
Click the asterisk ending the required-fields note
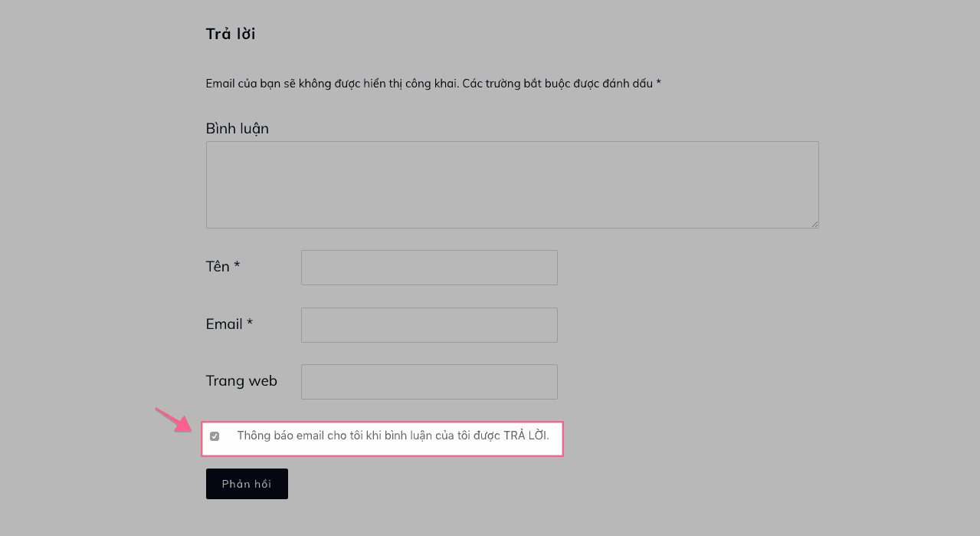(658, 83)
